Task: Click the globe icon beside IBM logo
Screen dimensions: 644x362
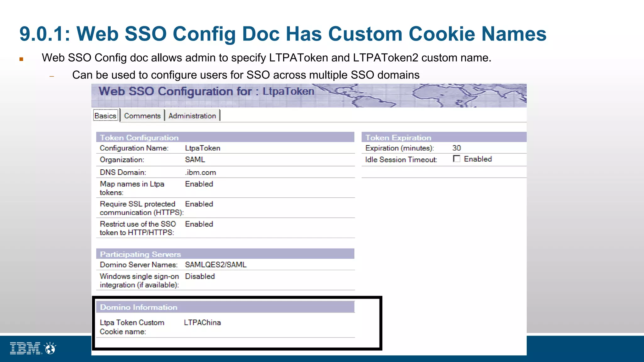Action: [50, 348]
